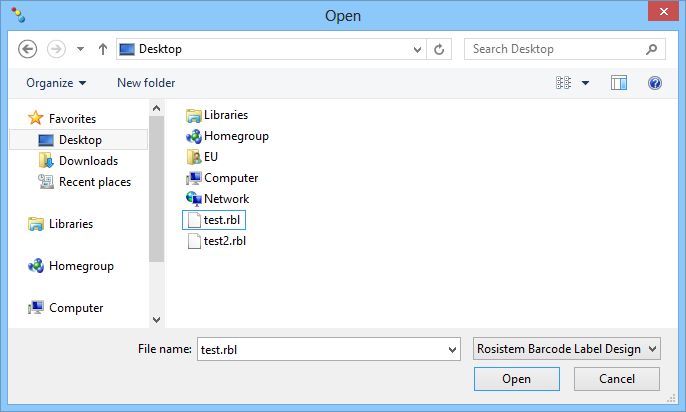Screen dimensions: 686x412
Task: Click the Cancel button
Action: click(x=617, y=379)
